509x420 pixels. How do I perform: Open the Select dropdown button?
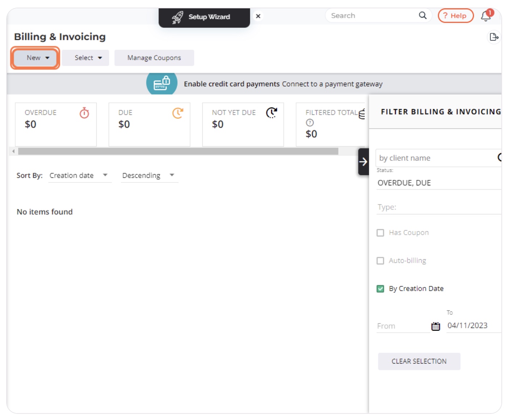(85, 58)
